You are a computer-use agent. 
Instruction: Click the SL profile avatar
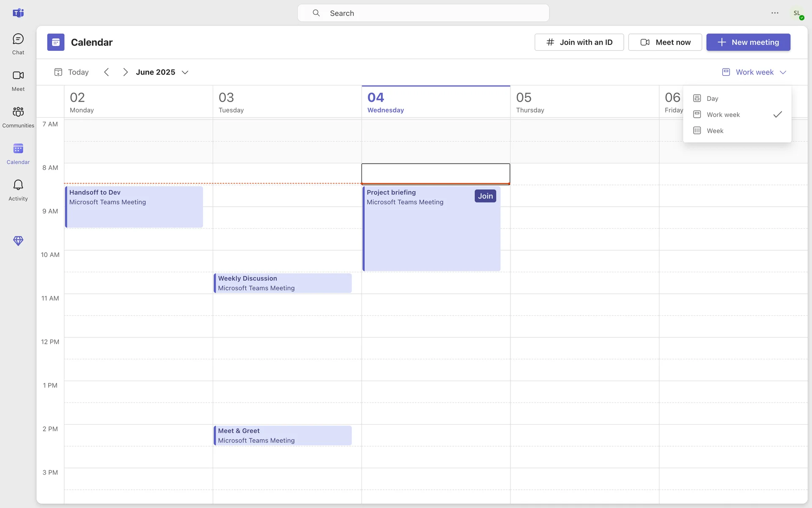pyautogui.click(x=797, y=13)
